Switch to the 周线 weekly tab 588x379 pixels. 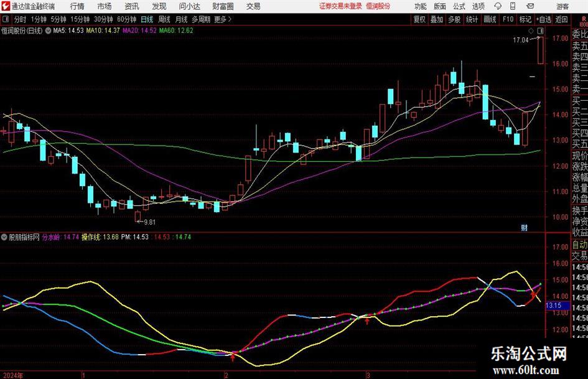pos(164,19)
